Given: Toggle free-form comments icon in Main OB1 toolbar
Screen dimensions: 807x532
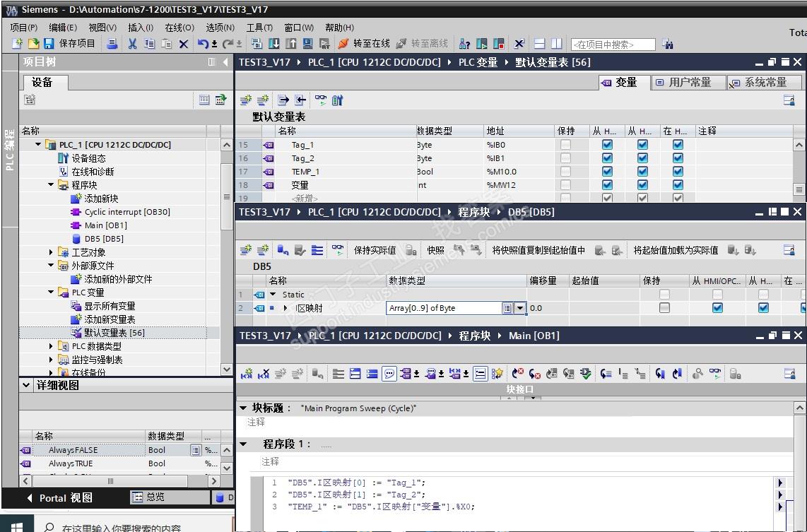Looking at the screenshot, I should [389, 374].
